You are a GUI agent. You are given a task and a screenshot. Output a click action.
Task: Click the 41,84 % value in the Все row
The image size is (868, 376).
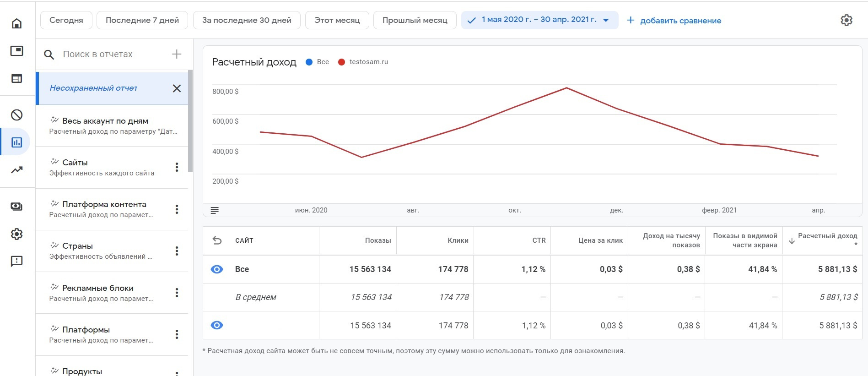(763, 269)
